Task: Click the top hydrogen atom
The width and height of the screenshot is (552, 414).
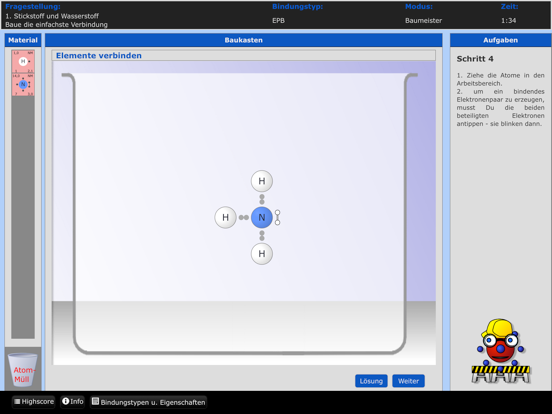Action: pyautogui.click(x=262, y=181)
